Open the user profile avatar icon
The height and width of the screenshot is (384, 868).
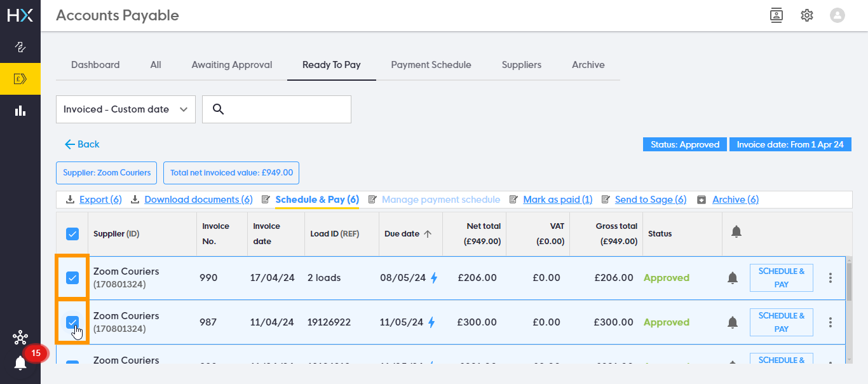pyautogui.click(x=837, y=15)
